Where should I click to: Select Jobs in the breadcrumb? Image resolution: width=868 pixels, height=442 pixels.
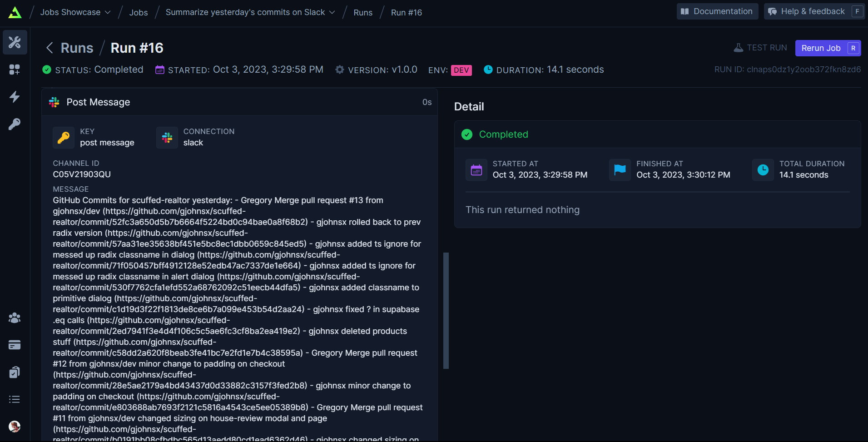[x=138, y=12]
